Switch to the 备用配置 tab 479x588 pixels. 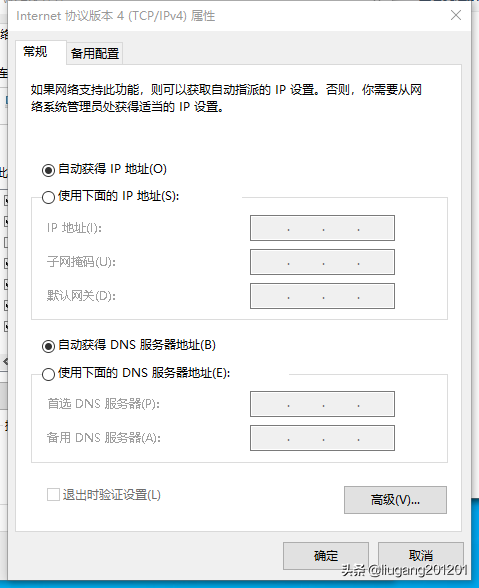[95, 53]
